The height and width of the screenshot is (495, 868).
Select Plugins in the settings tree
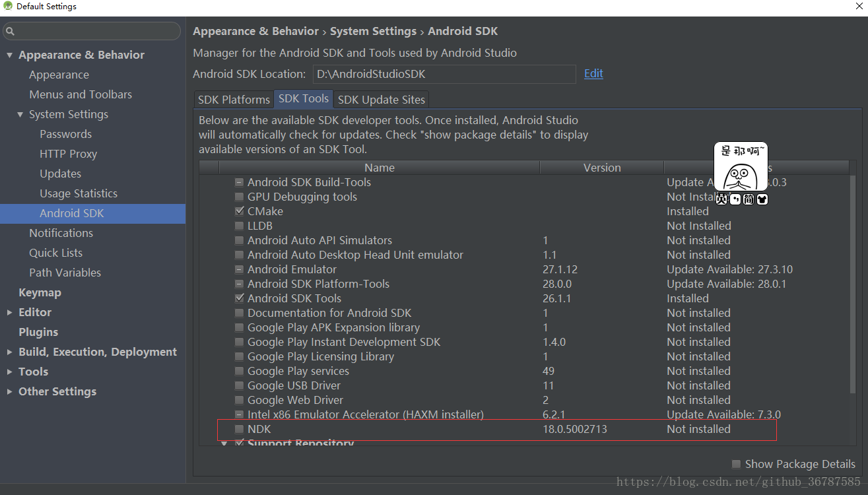(38, 332)
